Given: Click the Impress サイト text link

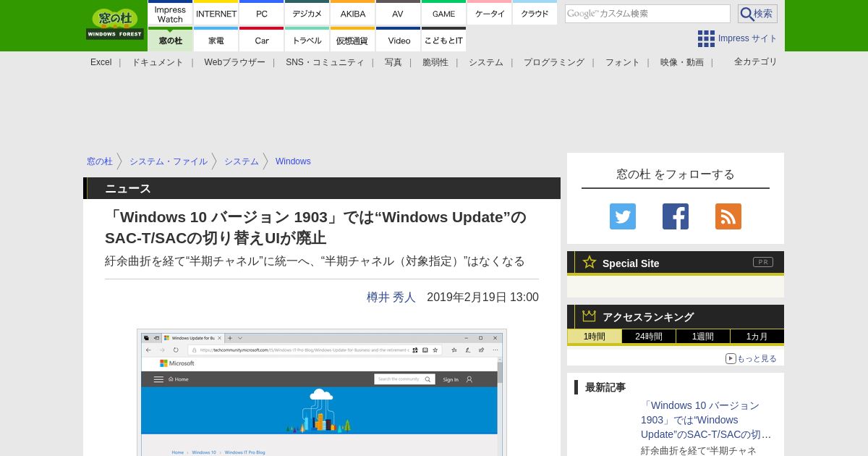Looking at the screenshot, I should coord(748,38).
